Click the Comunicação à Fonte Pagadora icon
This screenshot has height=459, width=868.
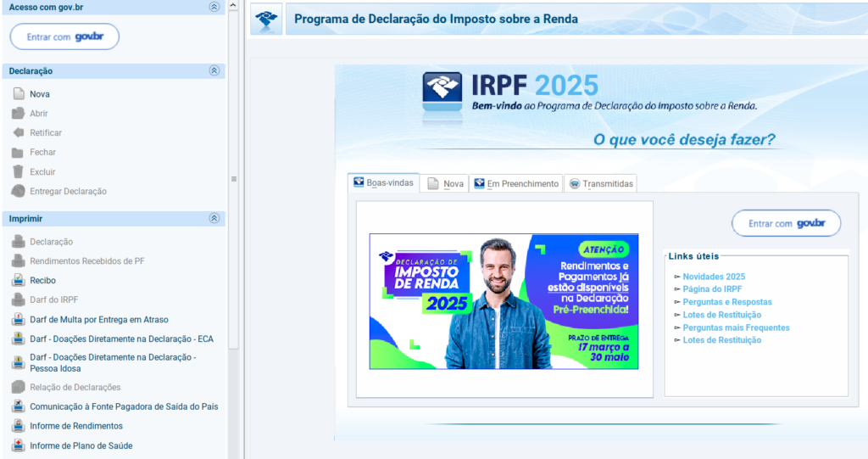pyautogui.click(x=19, y=406)
